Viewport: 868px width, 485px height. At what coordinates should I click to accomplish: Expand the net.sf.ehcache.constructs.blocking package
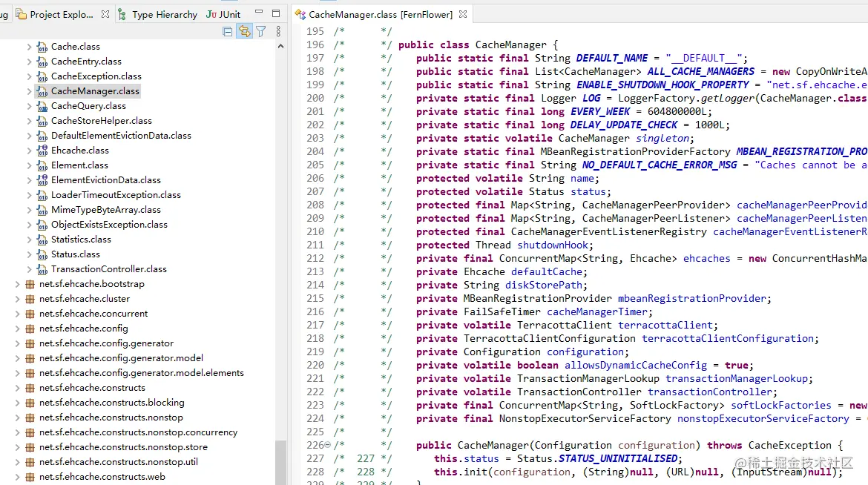[16, 403]
